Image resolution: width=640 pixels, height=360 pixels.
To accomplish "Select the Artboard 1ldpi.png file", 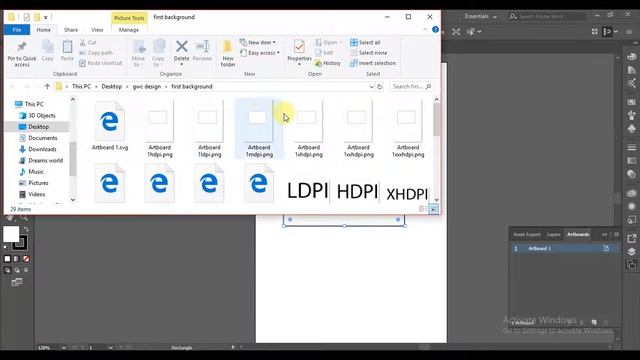I will (x=209, y=129).
